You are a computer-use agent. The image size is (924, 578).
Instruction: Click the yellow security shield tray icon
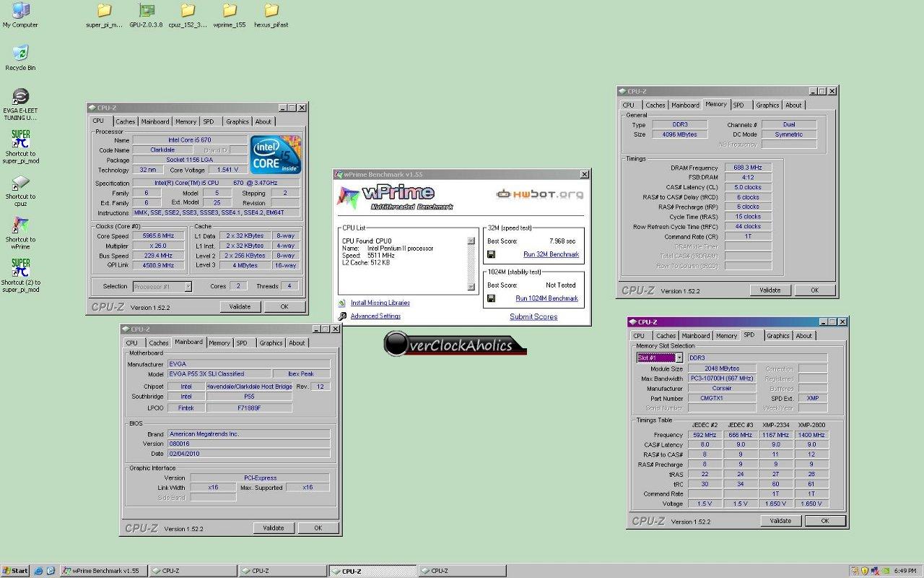(x=865, y=571)
